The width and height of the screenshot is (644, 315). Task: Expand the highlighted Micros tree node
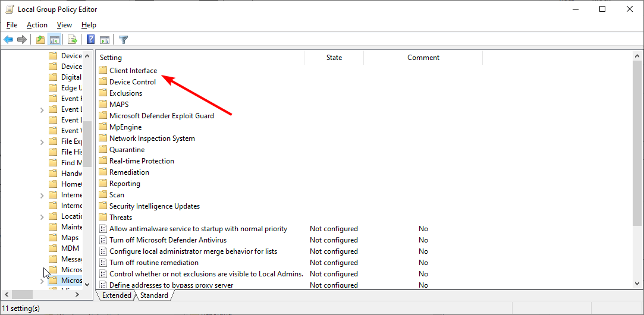pyautogui.click(x=42, y=281)
